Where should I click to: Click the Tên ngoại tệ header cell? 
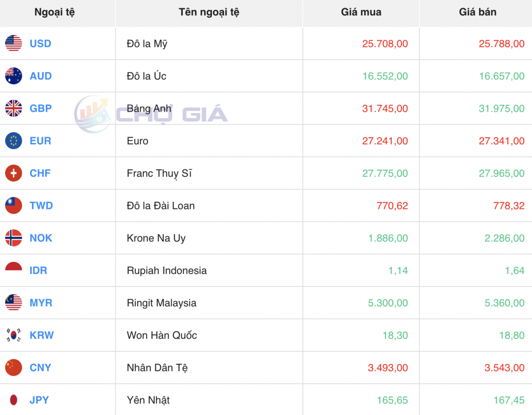click(x=209, y=12)
